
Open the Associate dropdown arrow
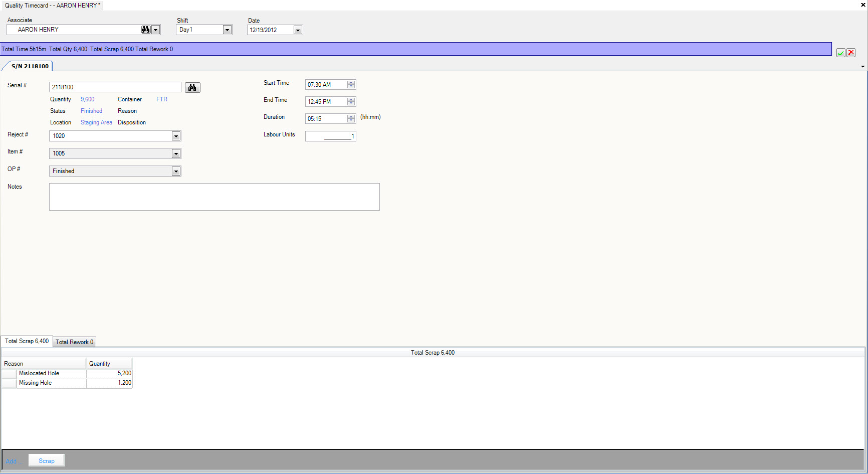(155, 30)
